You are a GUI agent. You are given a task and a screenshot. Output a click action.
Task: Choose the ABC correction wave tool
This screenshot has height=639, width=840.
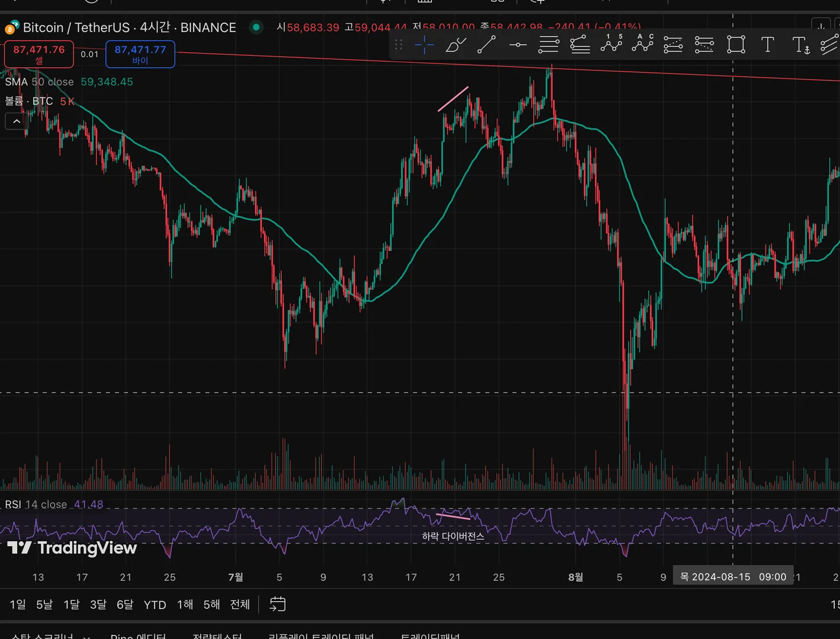[642, 43]
